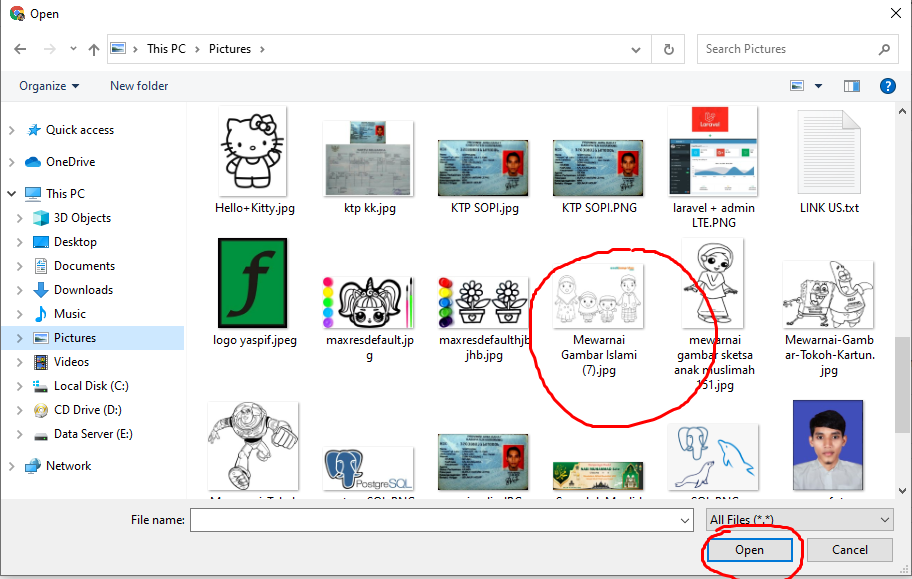Collapse the This PC tree node

12,193
